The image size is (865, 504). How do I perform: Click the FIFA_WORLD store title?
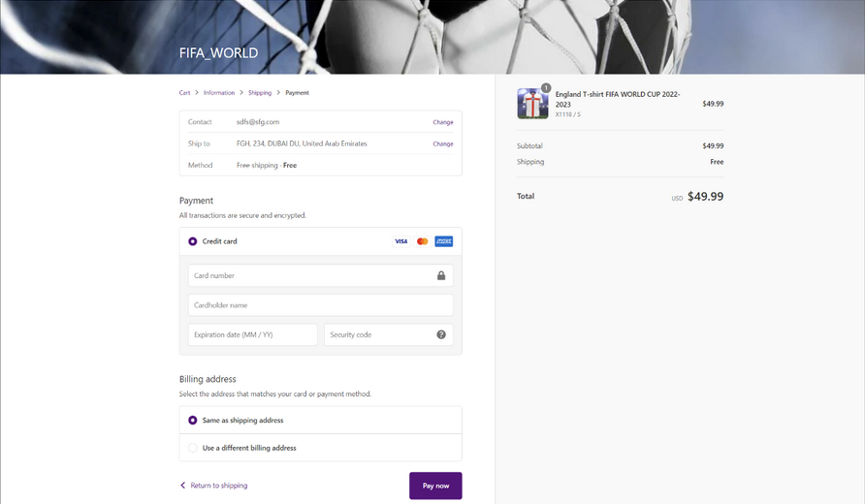point(218,53)
